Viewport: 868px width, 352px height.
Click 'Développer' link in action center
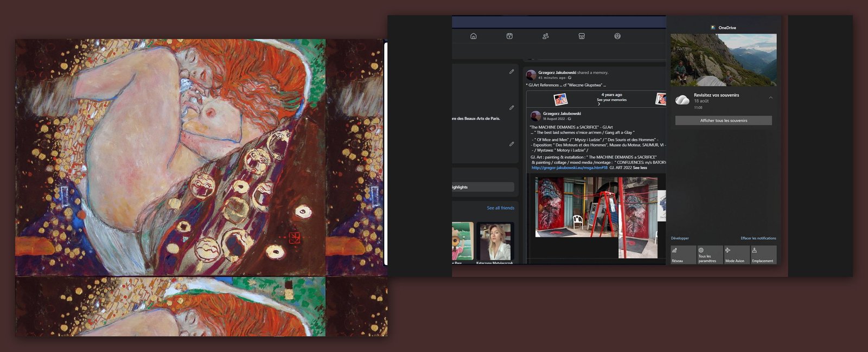tap(680, 238)
